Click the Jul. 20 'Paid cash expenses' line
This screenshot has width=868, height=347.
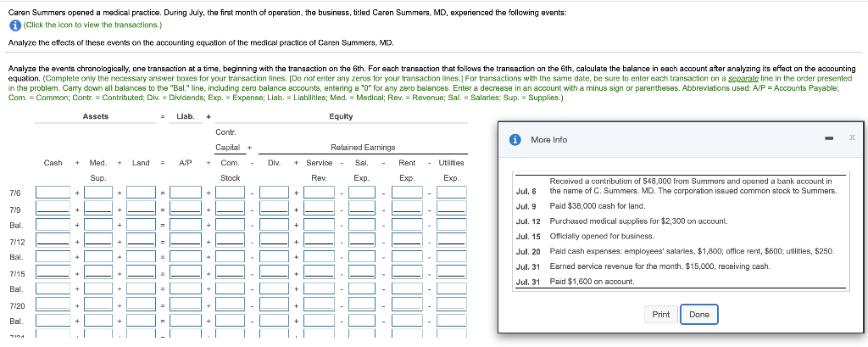point(692,251)
